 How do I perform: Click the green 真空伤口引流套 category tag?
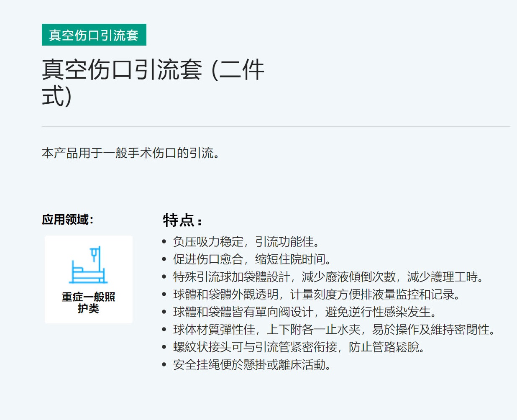pyautogui.click(x=94, y=35)
